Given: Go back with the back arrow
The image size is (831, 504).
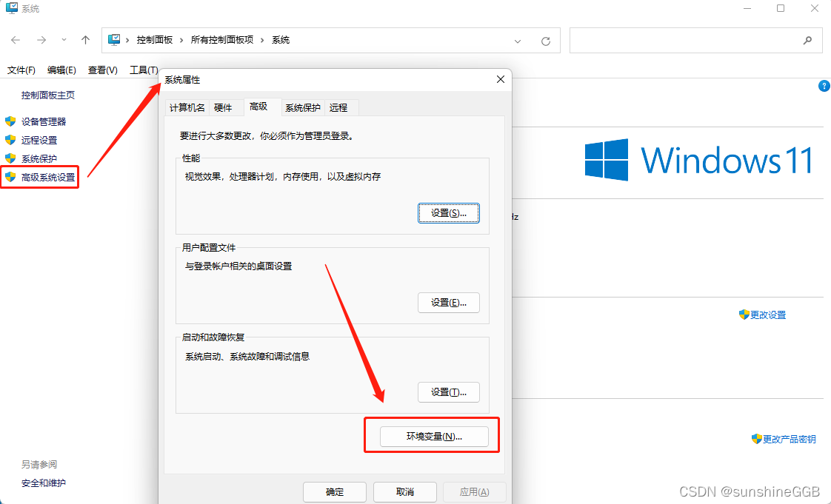Looking at the screenshot, I should click(16, 40).
